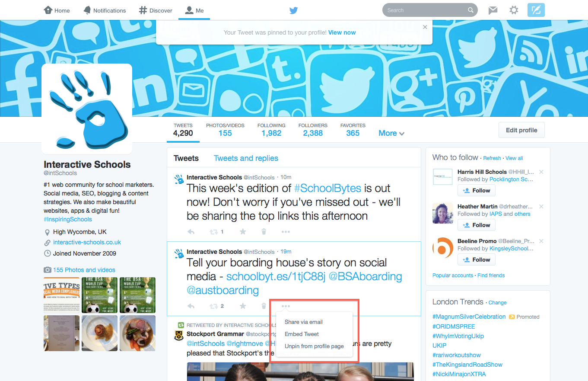The height and width of the screenshot is (381, 588).
Task: Follow Beeline Promo
Action: pos(477,259)
